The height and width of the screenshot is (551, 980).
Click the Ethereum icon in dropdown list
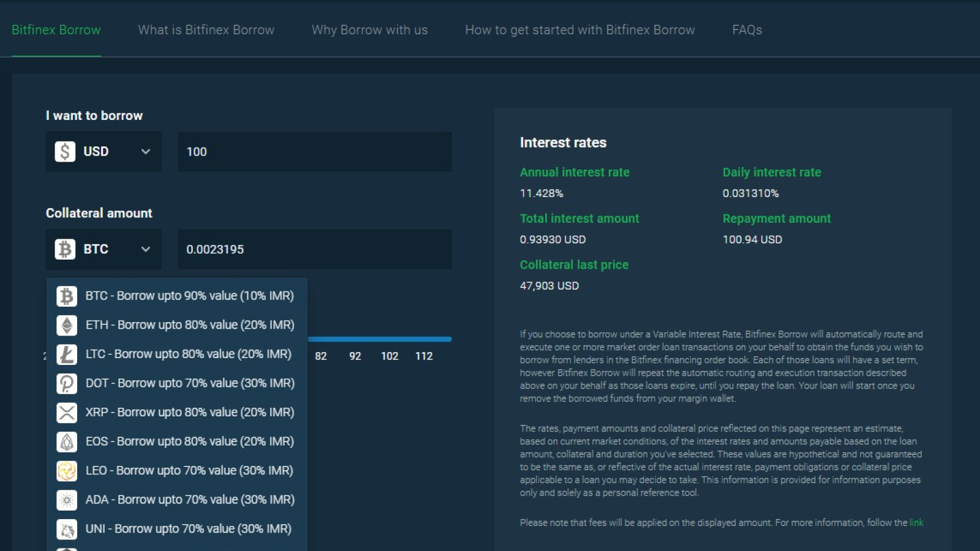67,325
